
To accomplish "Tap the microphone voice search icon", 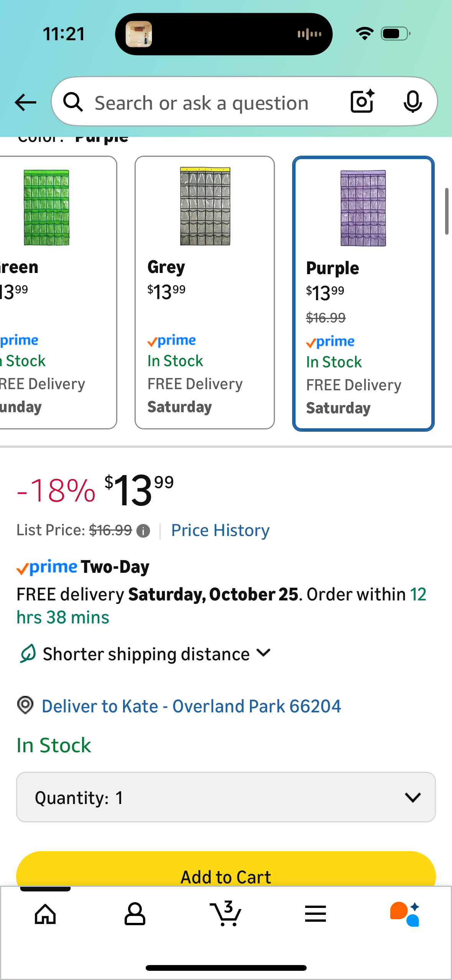I will (413, 102).
